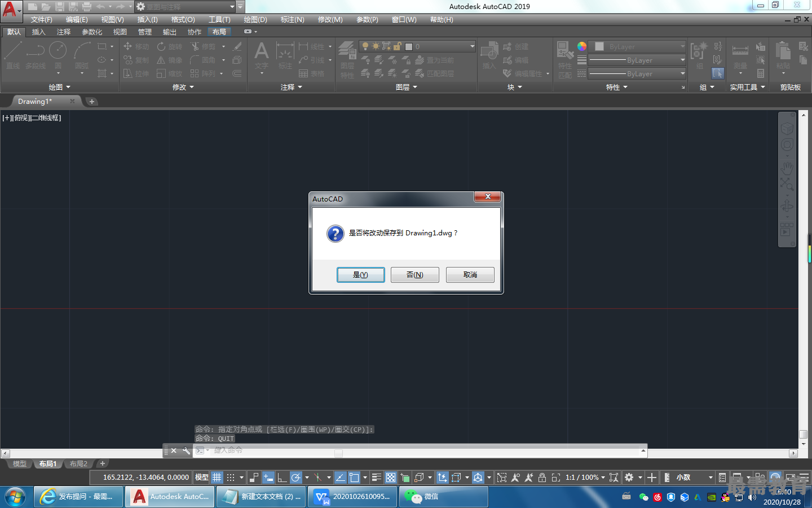Add a new drawing tab with plus
The height and width of the screenshot is (508, 812).
[x=92, y=102]
